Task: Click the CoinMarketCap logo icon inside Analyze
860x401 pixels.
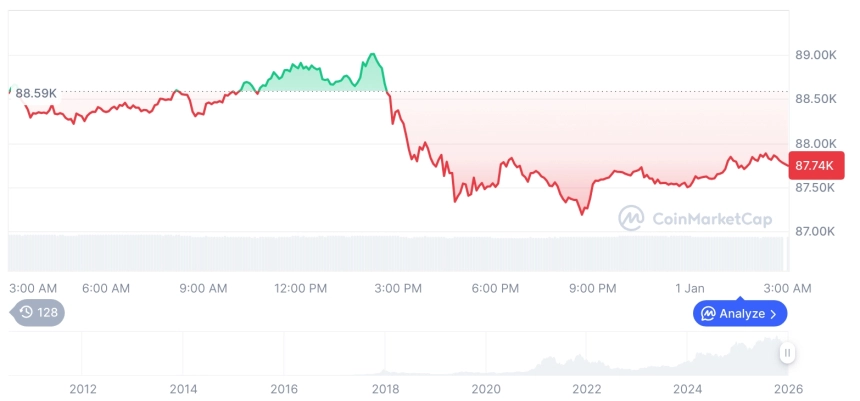Action: [x=708, y=314]
